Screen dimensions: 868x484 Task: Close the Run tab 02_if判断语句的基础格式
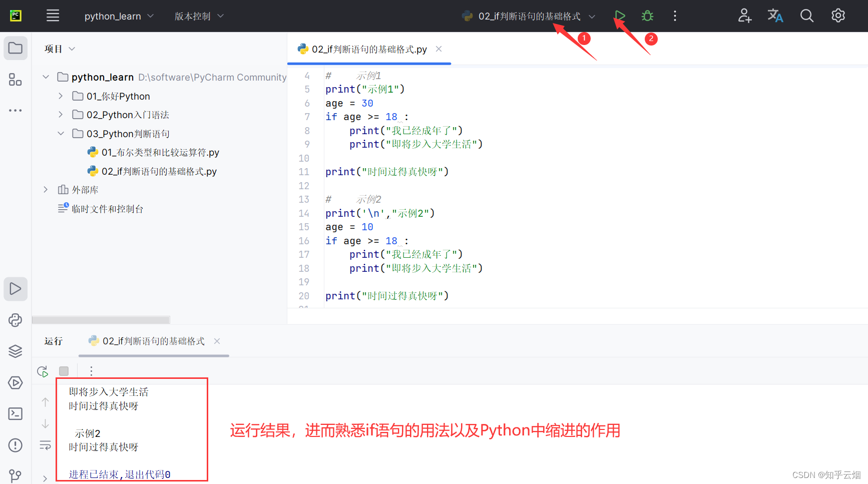click(x=217, y=341)
